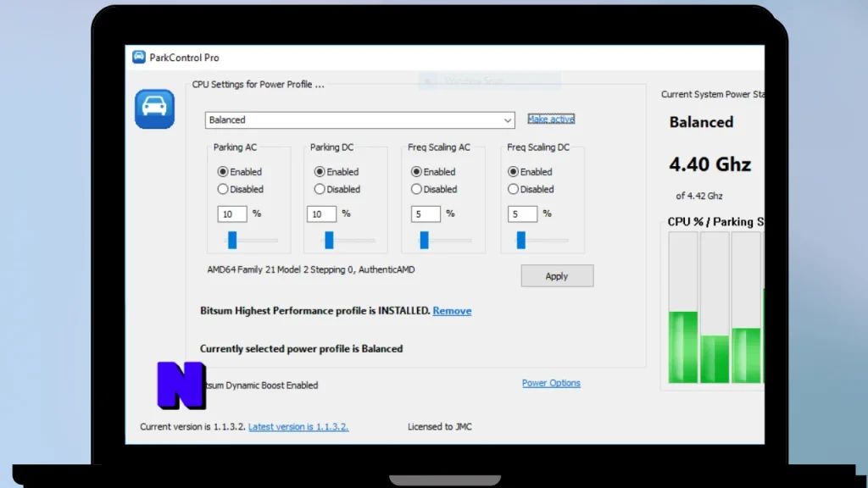Click the Remove link for Bitsum profile

[x=453, y=311]
